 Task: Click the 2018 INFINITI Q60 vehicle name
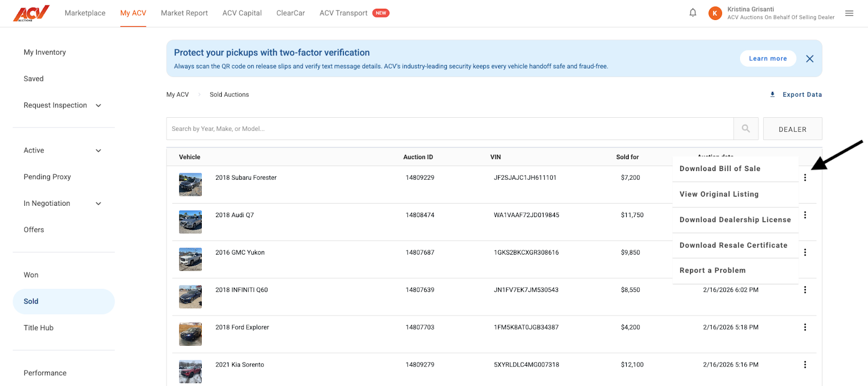[241, 290]
